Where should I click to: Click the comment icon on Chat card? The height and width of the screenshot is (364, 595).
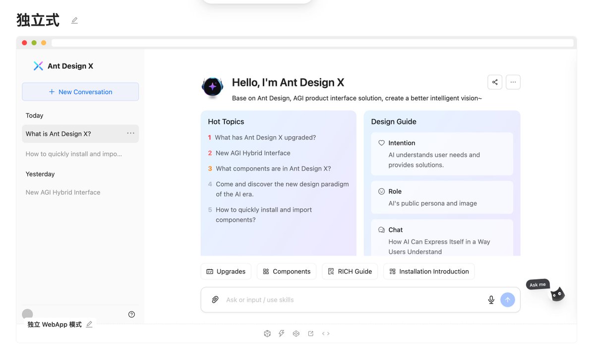tap(382, 230)
